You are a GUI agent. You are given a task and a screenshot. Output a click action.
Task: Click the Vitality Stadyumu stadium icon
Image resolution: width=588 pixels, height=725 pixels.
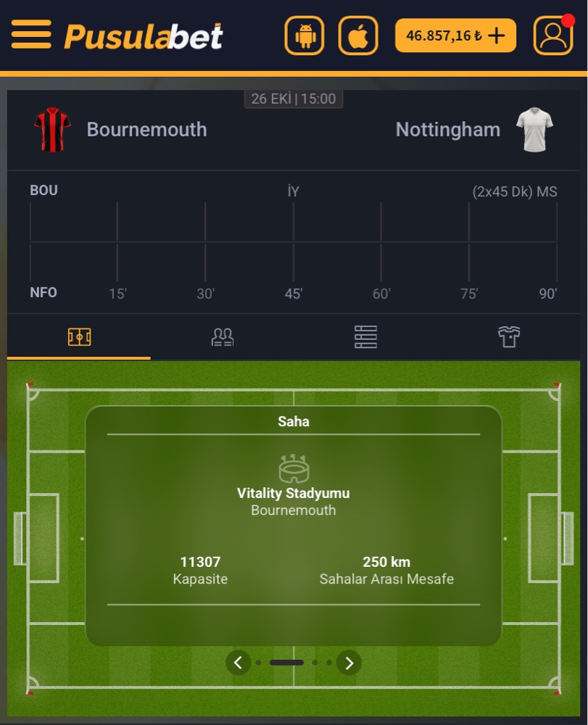pos(294,469)
